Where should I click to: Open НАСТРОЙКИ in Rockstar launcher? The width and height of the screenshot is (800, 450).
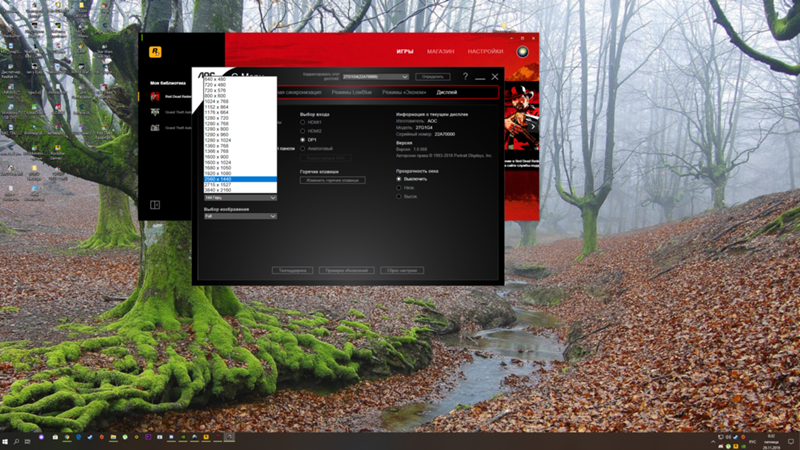pyautogui.click(x=485, y=52)
